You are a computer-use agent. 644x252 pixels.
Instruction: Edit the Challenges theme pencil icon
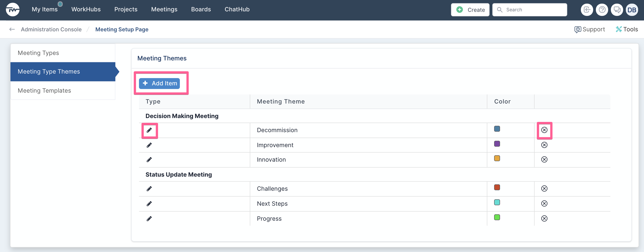tap(149, 189)
